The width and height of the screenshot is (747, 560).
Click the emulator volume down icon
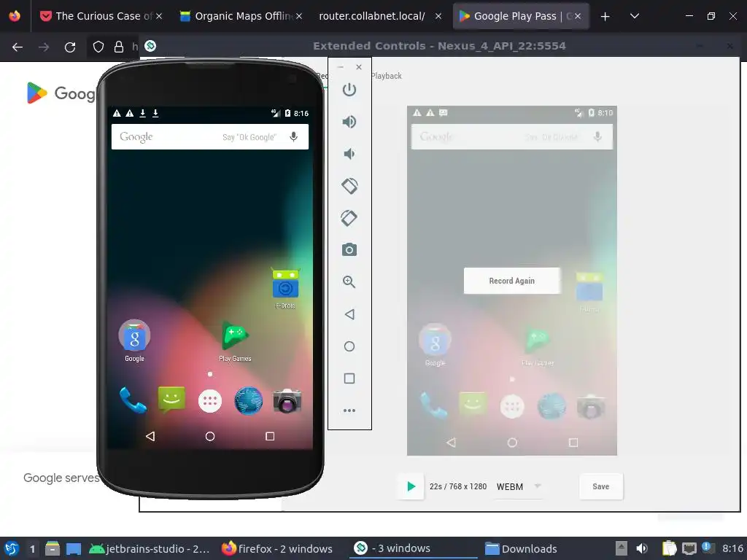(349, 154)
